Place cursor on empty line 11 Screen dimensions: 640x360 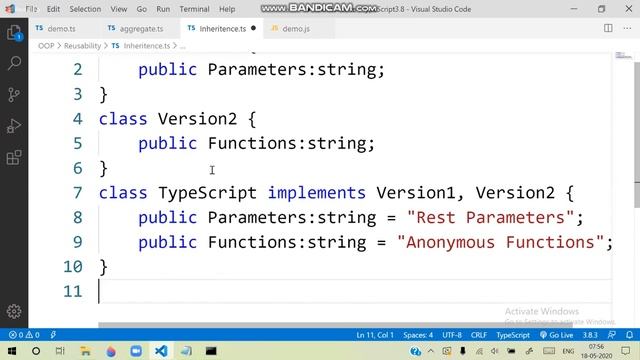[x=354, y=291]
